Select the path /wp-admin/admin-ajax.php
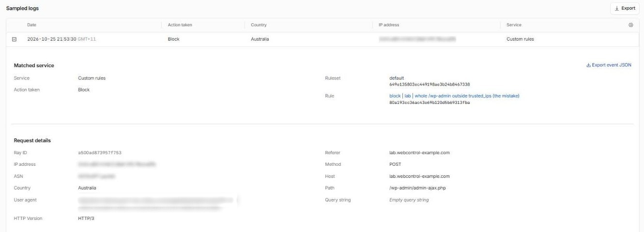Image resolution: width=644 pixels, height=232 pixels. [x=417, y=188]
